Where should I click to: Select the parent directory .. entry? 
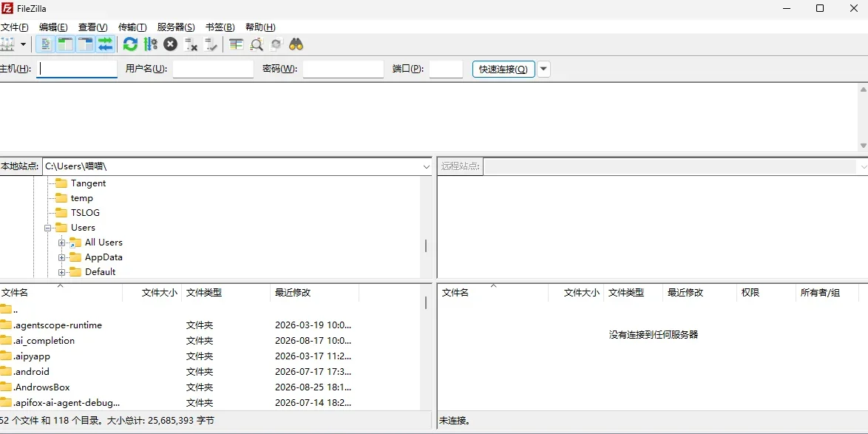211,310
